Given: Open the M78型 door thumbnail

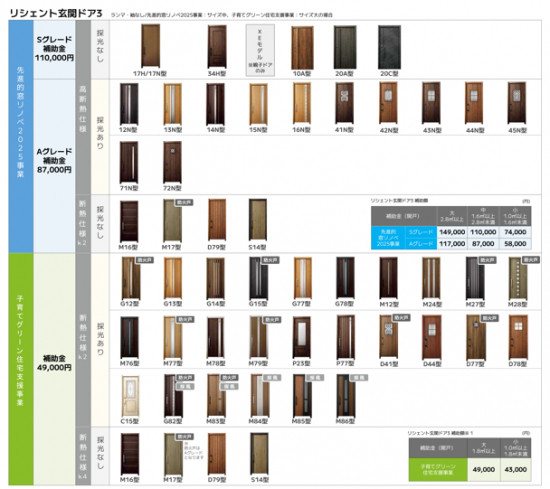Looking at the screenshot, I should coord(215,337).
